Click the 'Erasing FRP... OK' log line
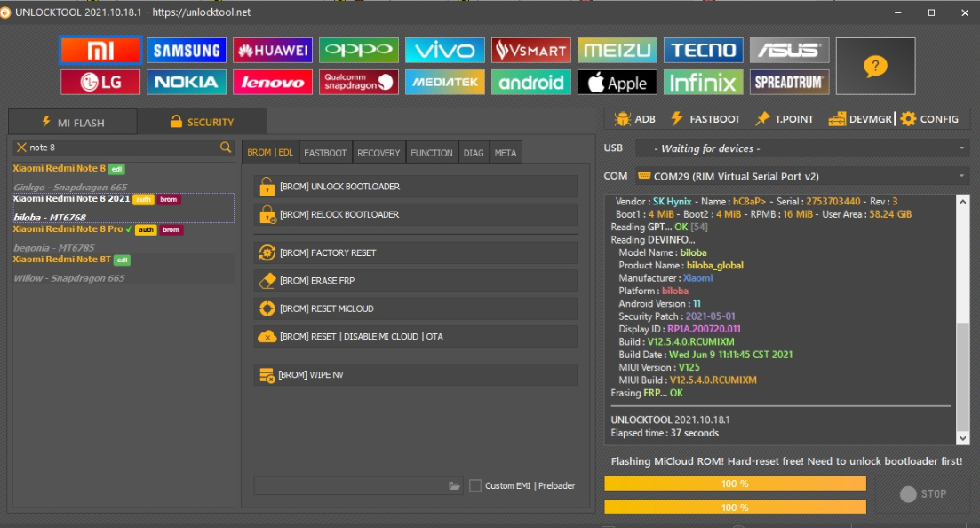 point(647,393)
